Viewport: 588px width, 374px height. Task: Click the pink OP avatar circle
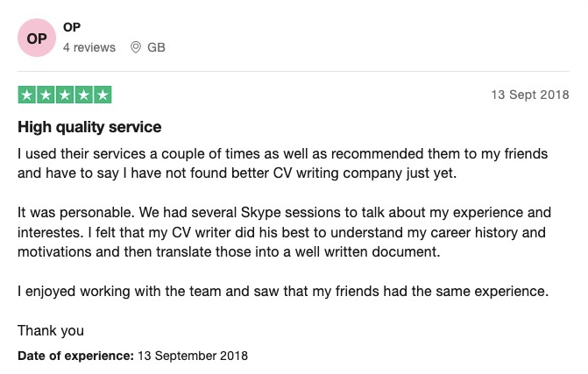[37, 38]
